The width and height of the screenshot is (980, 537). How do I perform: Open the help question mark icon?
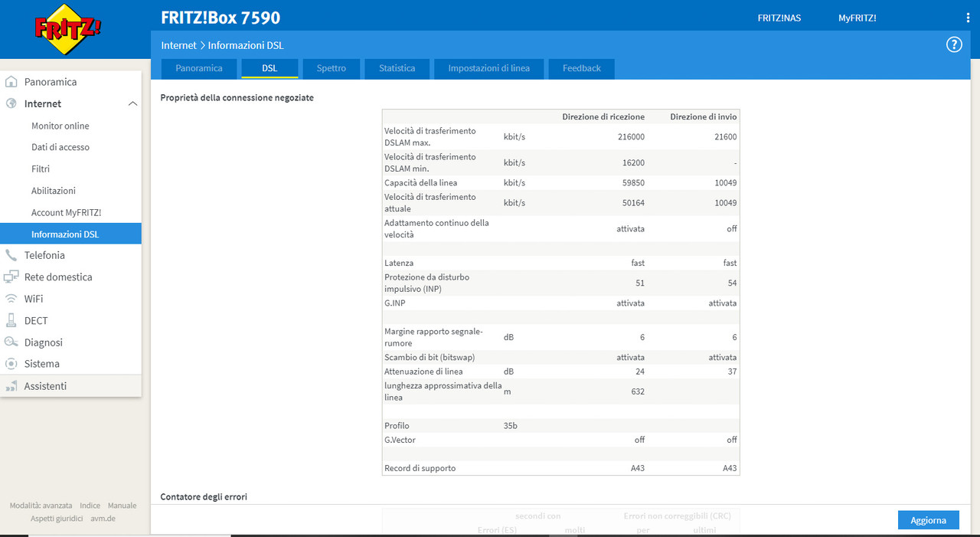tap(954, 44)
